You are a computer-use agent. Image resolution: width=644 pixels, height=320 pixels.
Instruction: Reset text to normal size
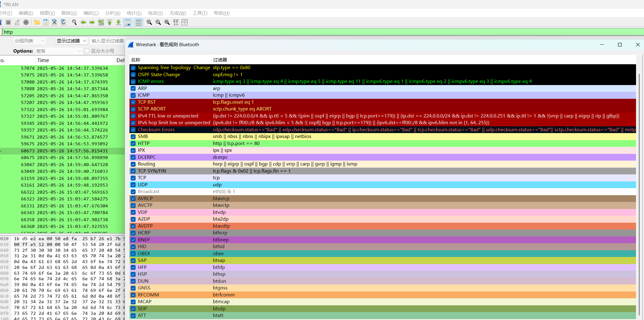tap(167, 22)
